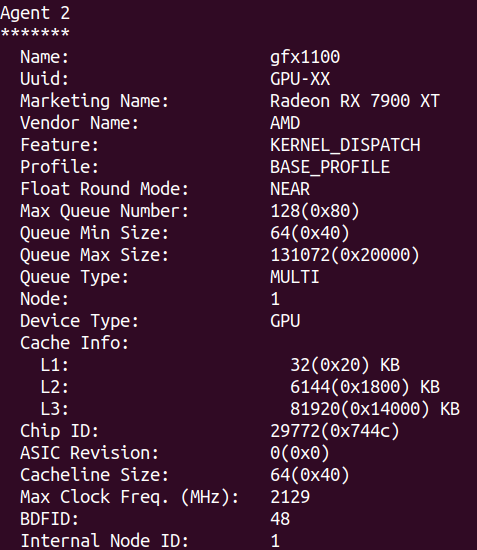Click the '48' BDFID value

(x=280, y=519)
